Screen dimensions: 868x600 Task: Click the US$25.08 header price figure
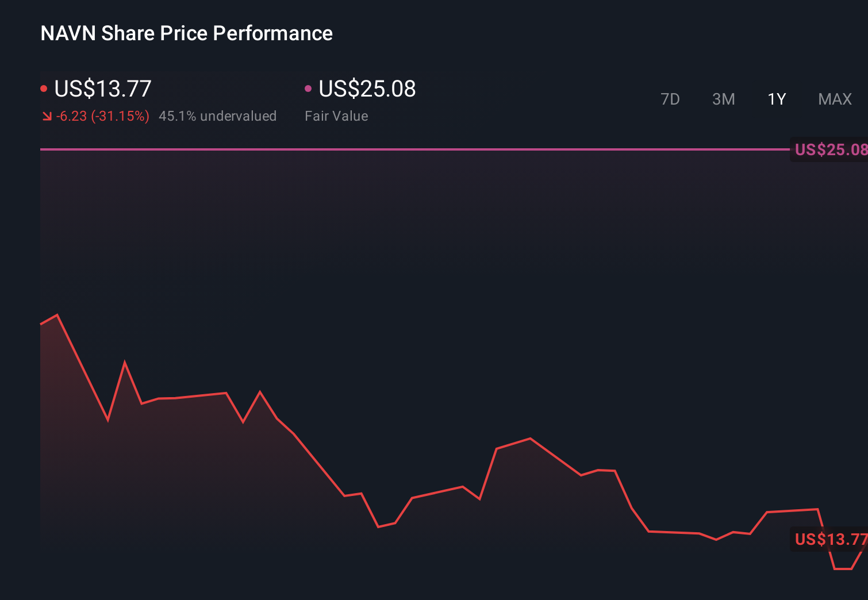[366, 89]
